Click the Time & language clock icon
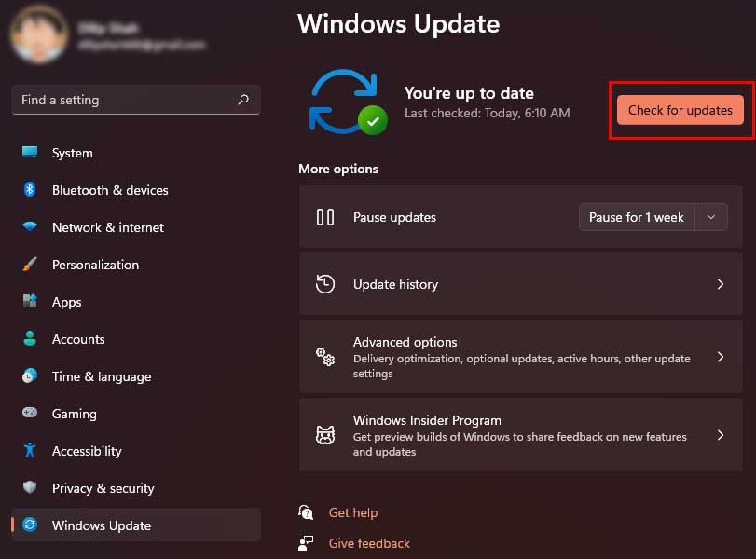The image size is (756, 559). coord(30,375)
